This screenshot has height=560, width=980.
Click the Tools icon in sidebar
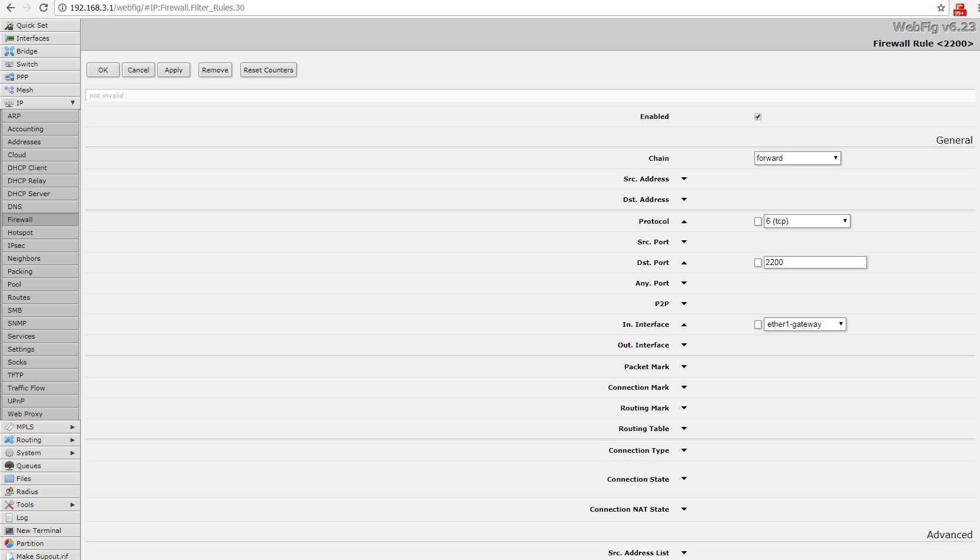(9, 505)
